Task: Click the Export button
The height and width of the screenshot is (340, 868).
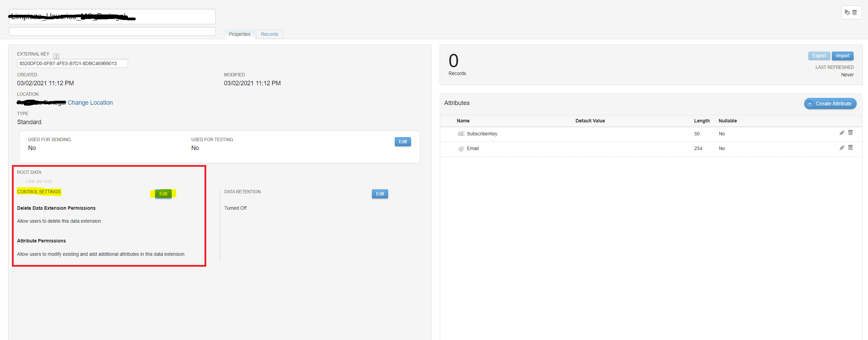Action: 819,56
